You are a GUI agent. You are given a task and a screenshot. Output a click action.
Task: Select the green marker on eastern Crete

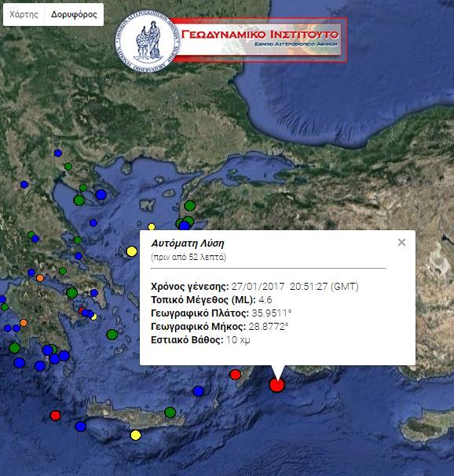(170, 412)
